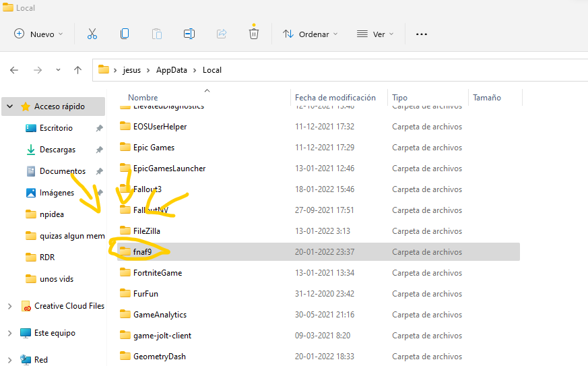The height and width of the screenshot is (366, 588).
Task: Sort by the Nombre column header
Action: point(143,98)
